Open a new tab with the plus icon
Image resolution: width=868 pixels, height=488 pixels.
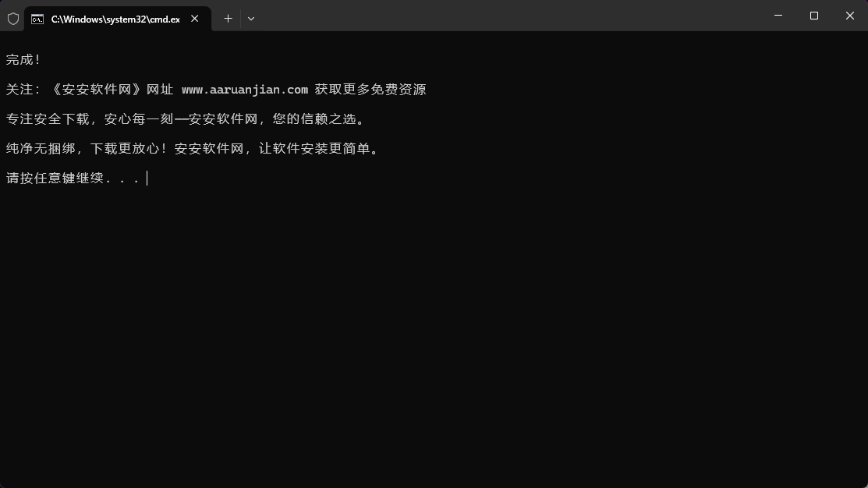point(228,18)
